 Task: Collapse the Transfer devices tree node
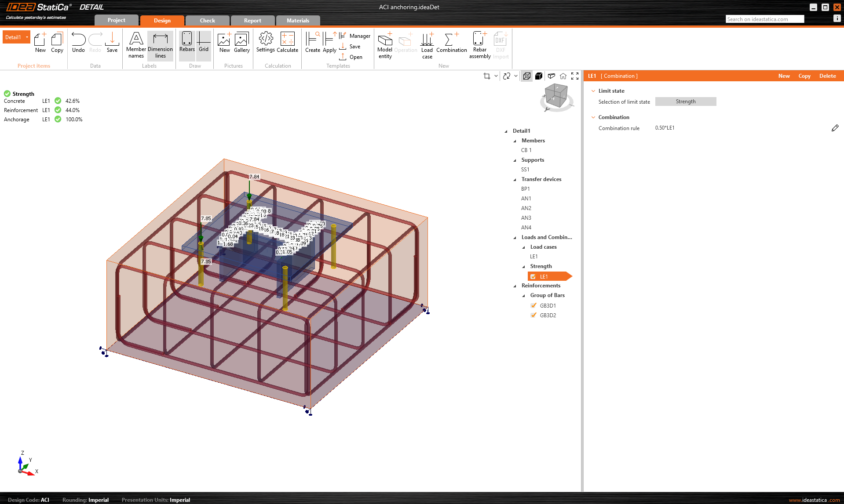[515, 179]
